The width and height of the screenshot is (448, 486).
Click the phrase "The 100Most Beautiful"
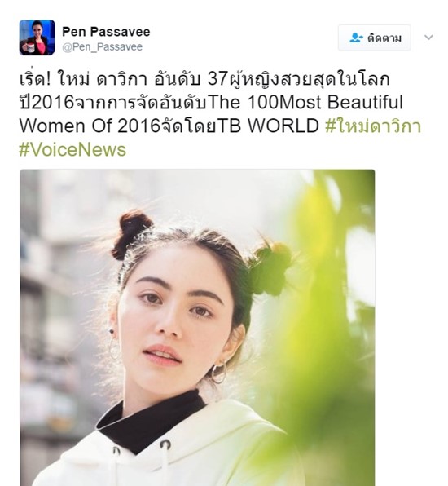305,102
